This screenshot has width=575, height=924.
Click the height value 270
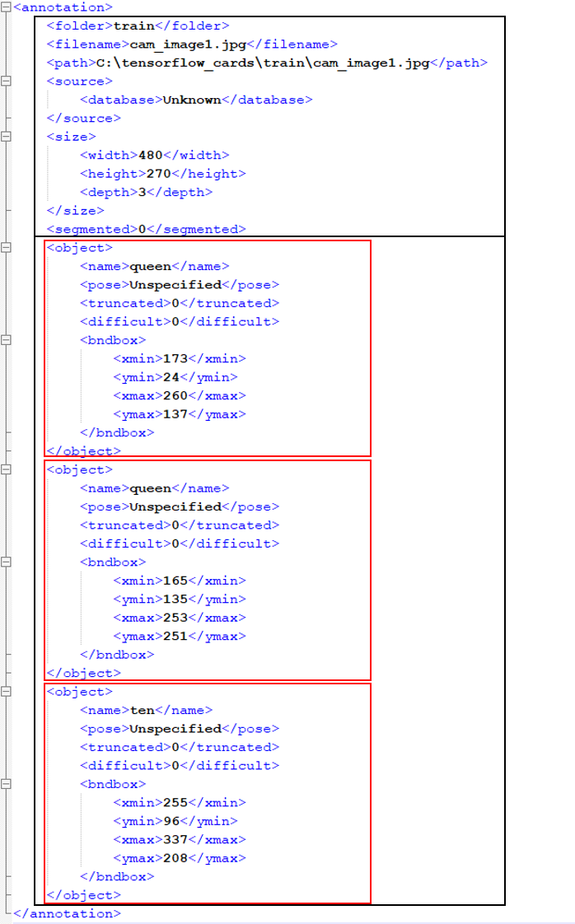tap(159, 174)
